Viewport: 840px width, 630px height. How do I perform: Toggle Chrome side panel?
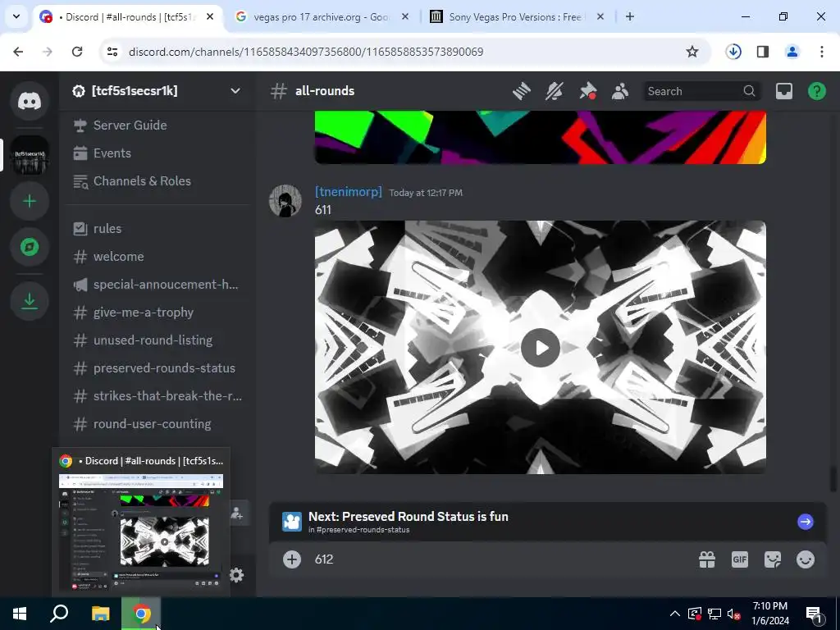(763, 52)
